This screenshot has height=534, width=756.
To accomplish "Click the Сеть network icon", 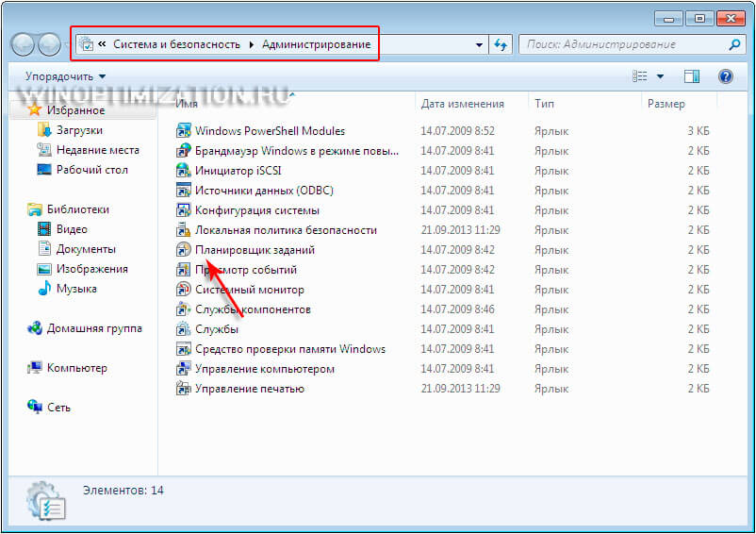I will coord(35,407).
